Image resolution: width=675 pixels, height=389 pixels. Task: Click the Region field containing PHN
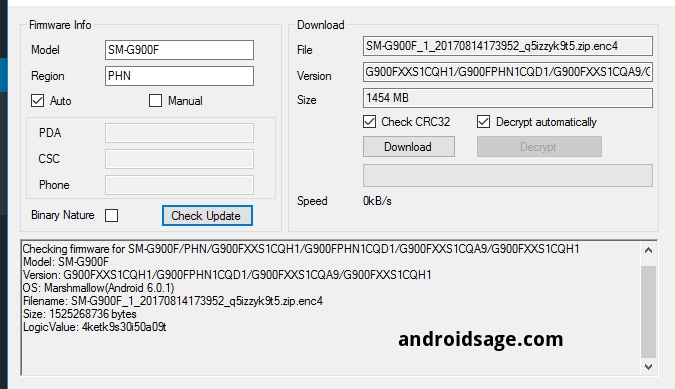point(179,76)
